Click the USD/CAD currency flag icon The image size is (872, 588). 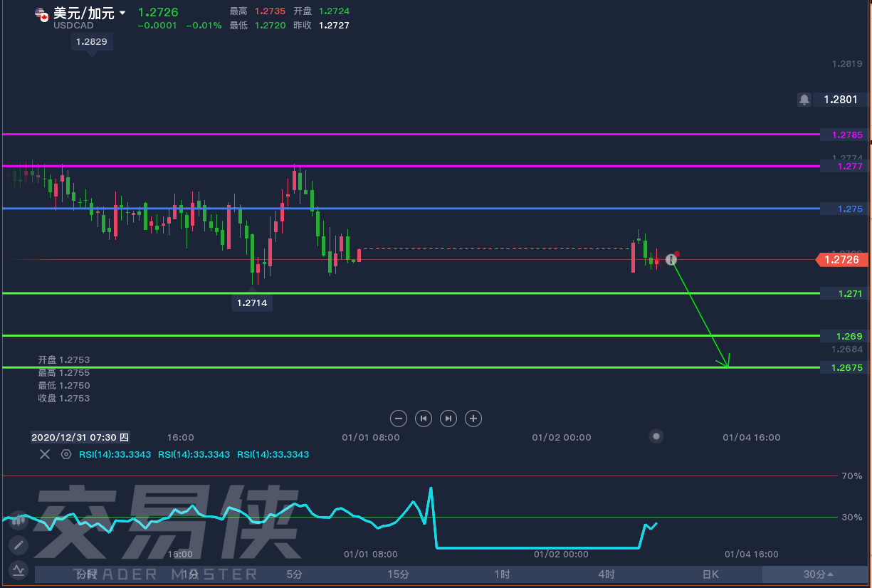[42, 15]
